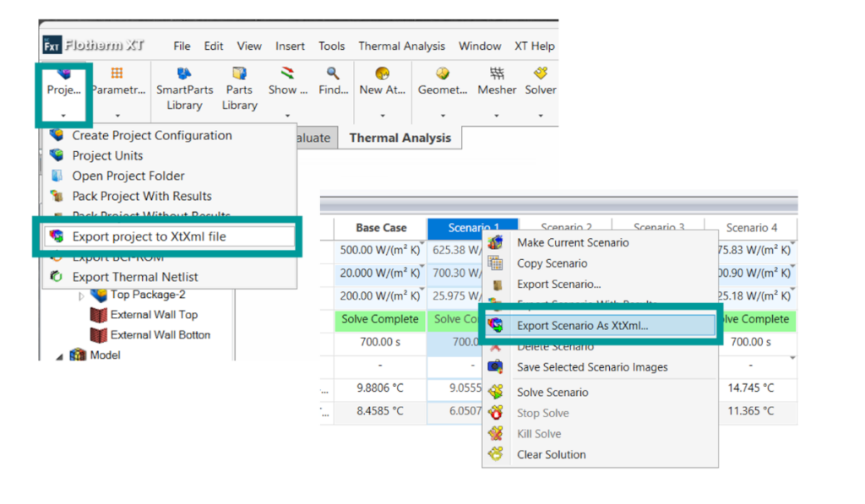
Task: Click Solve Scenario in context menu
Action: (x=552, y=393)
